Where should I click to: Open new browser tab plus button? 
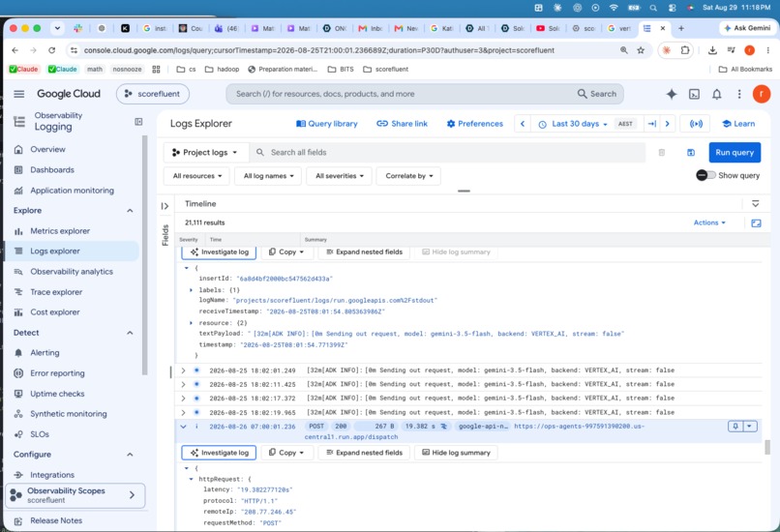coord(681,28)
